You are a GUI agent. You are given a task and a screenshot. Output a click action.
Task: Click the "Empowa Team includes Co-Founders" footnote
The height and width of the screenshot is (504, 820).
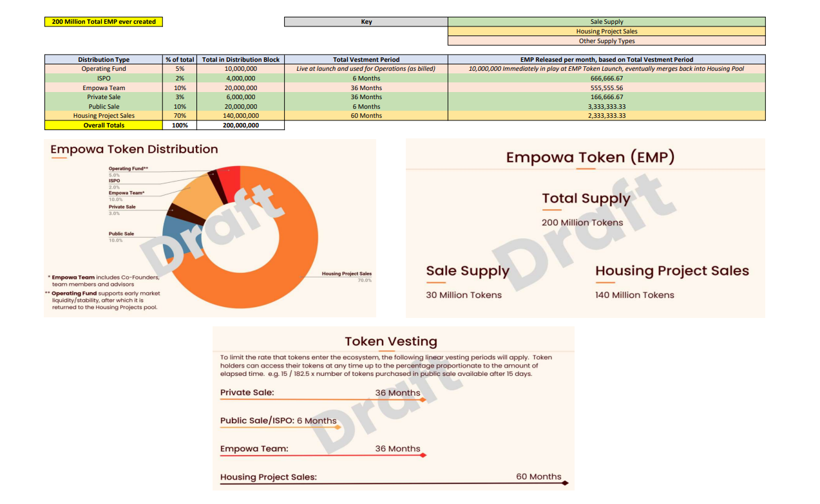[106, 281]
